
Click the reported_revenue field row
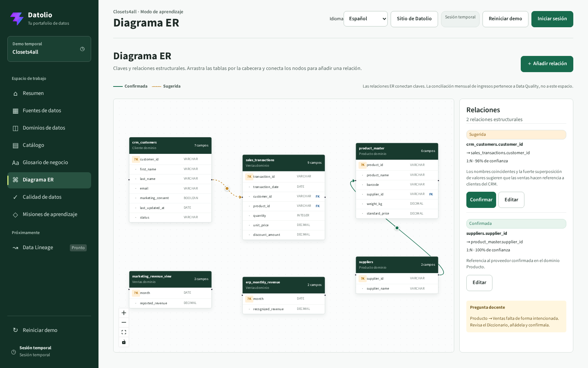pos(170,303)
